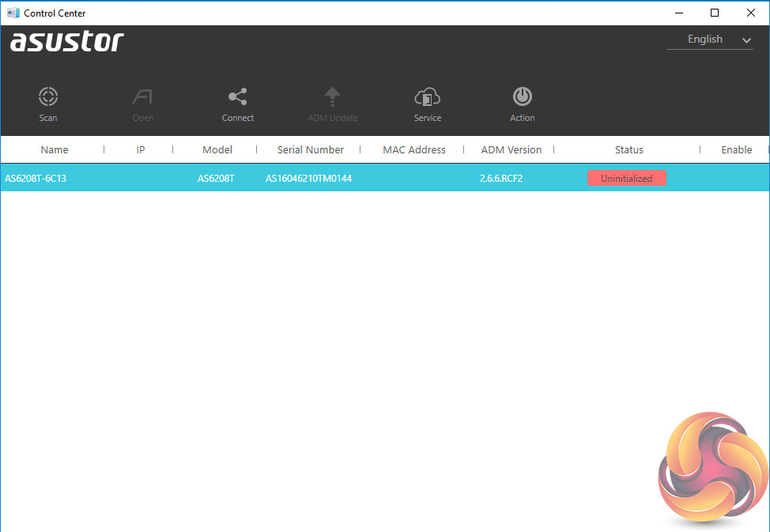Maximize the Control Center window

coord(715,13)
